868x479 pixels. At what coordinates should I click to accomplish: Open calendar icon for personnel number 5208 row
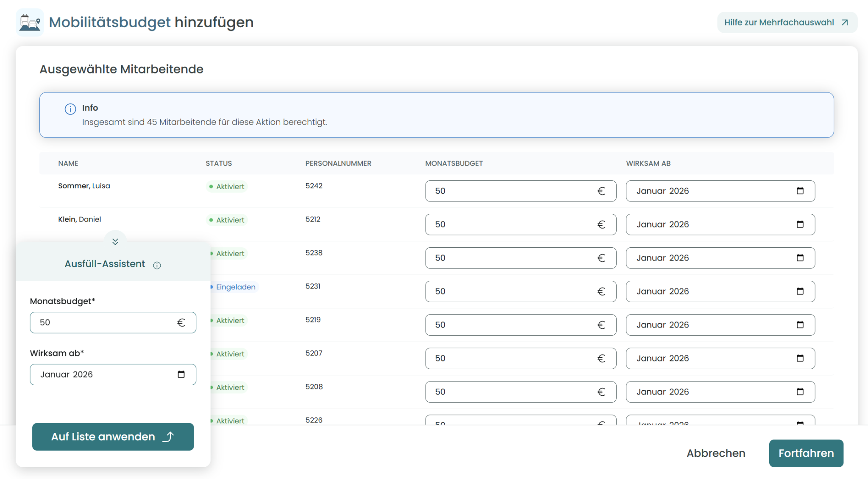pos(800,392)
